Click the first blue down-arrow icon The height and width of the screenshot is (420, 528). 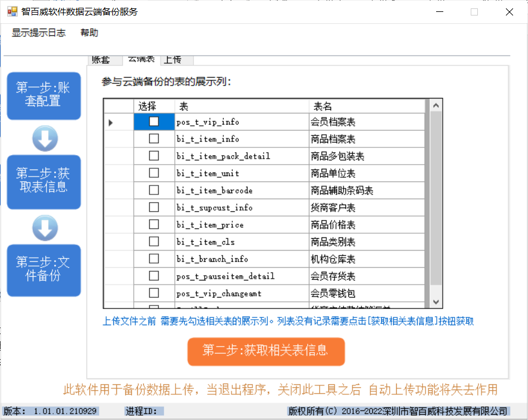[x=45, y=138]
